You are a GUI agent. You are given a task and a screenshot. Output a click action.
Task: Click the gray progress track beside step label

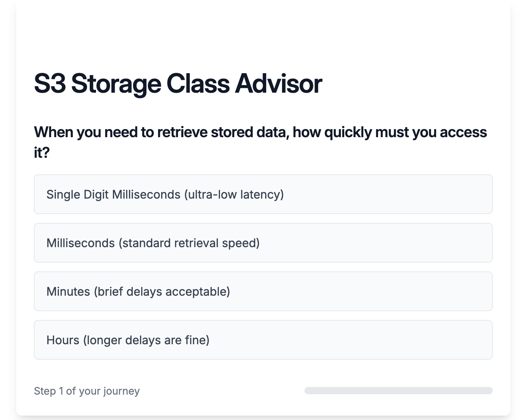tap(398, 391)
